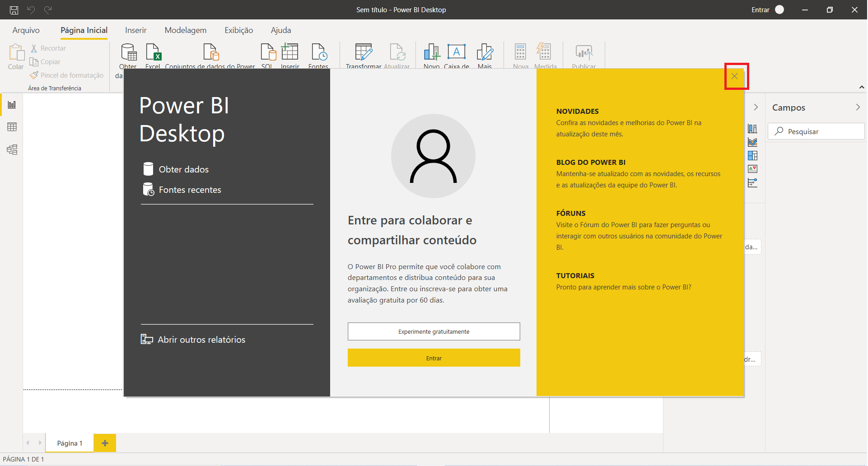Open the Ajuda ribbon tab

coord(281,30)
